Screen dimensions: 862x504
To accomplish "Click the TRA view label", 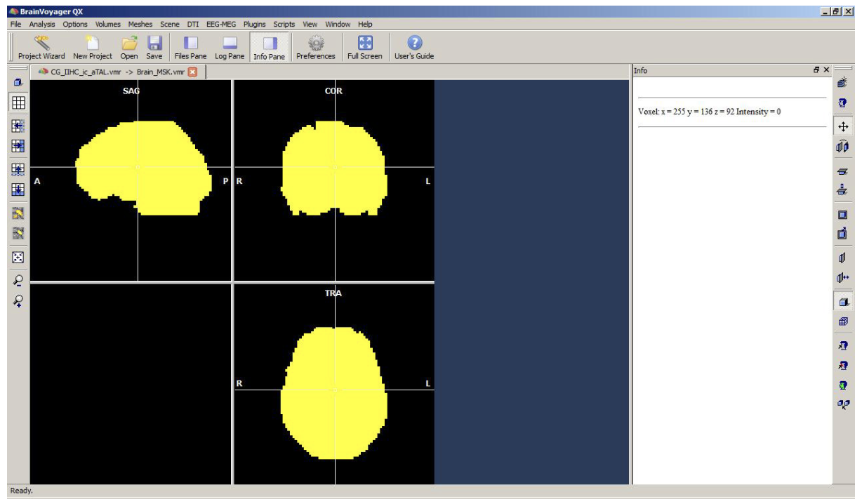I will (x=333, y=293).
